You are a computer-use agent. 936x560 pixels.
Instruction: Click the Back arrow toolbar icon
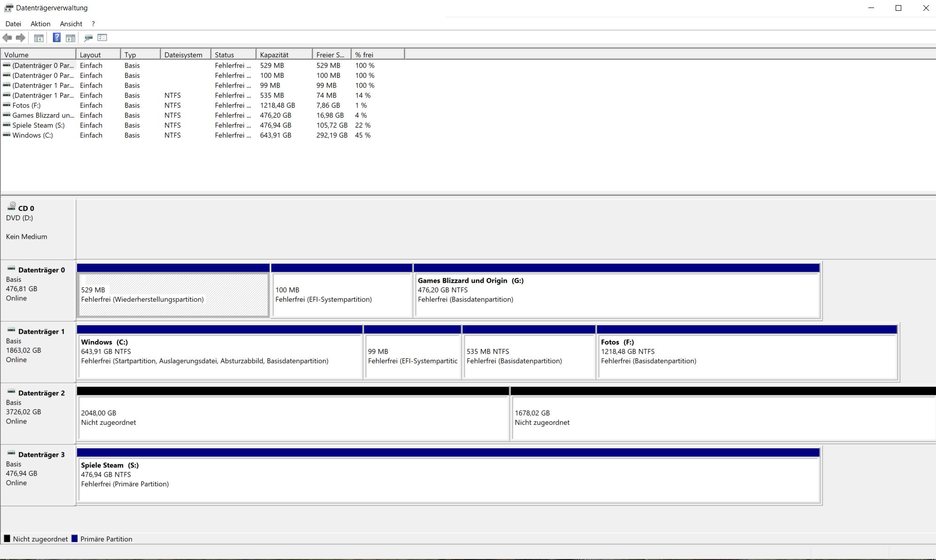coord(7,38)
